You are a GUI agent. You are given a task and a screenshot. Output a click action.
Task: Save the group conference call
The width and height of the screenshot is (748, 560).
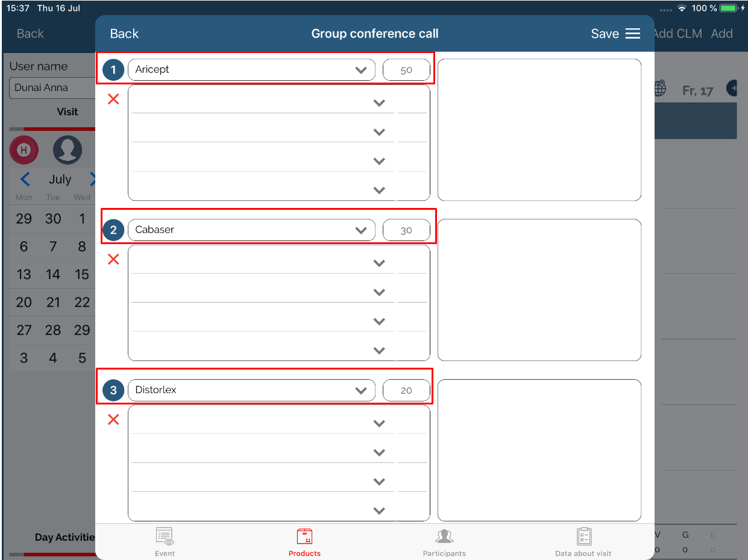(x=605, y=34)
